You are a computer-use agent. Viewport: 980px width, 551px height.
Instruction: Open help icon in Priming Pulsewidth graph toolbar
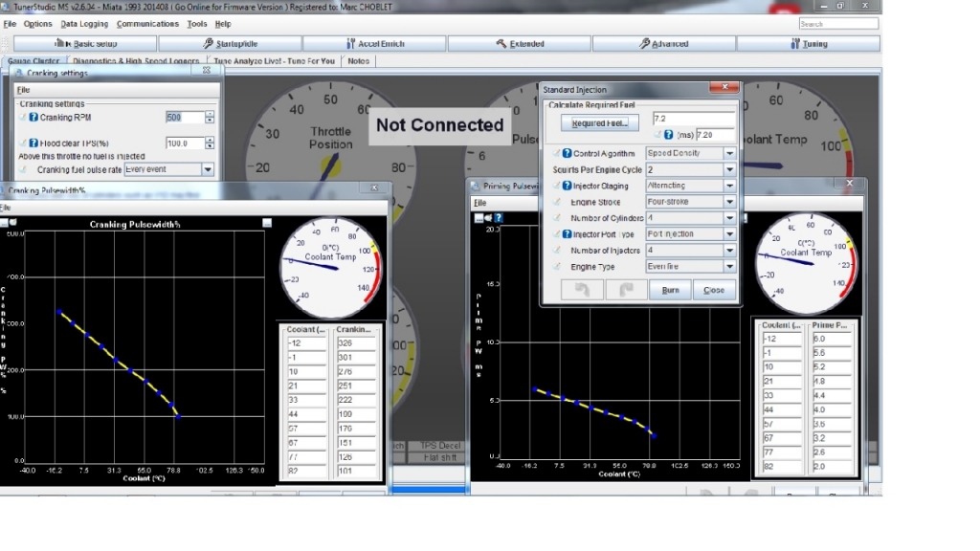click(498, 218)
